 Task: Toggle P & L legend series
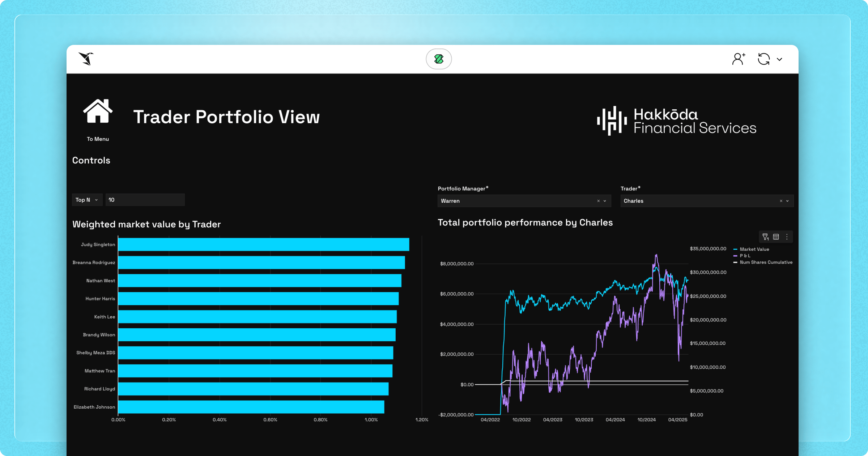745,256
